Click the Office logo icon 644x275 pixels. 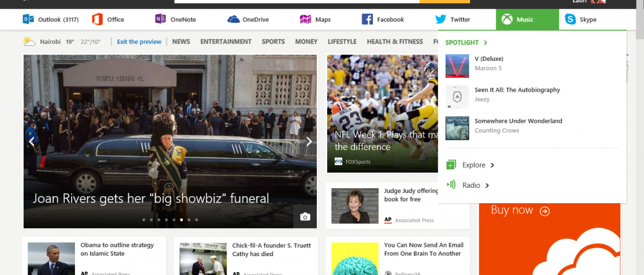coord(98,19)
